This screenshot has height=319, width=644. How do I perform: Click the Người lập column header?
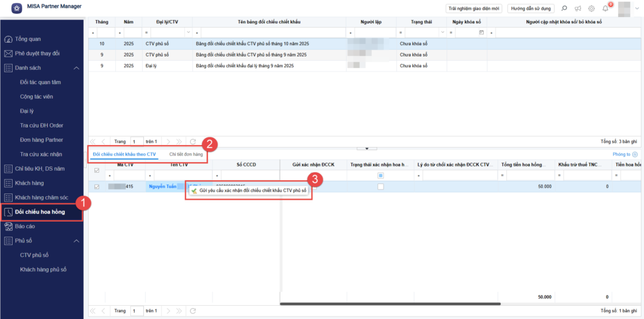coord(371,22)
